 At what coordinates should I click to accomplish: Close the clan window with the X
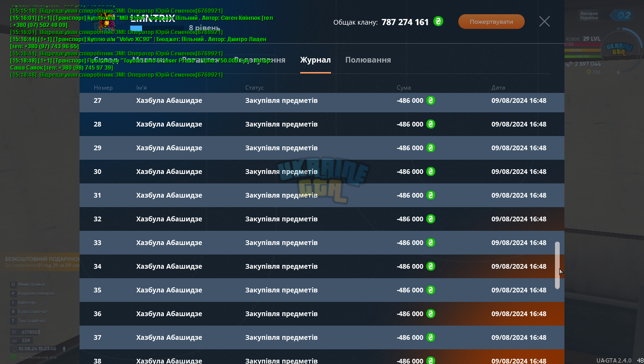pos(545,21)
